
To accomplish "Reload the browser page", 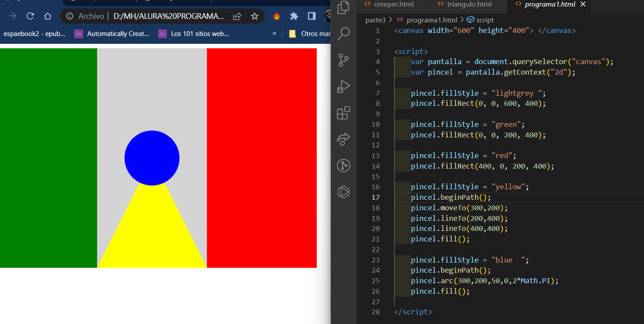I will click(30, 16).
